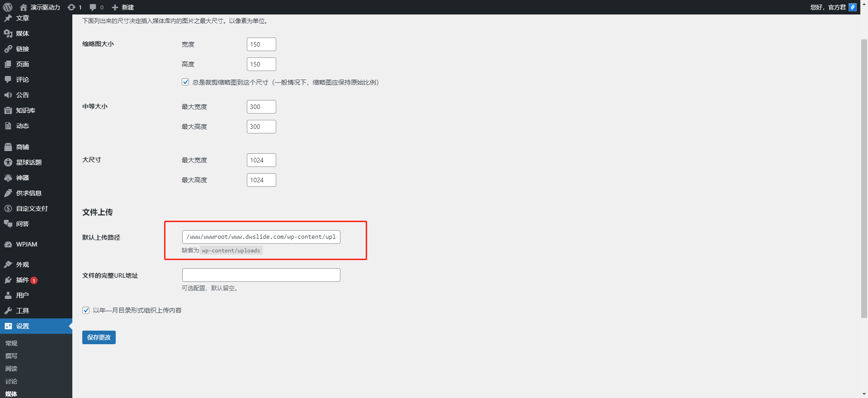Click the chat icon for 问答
868x398 pixels.
pos(8,224)
